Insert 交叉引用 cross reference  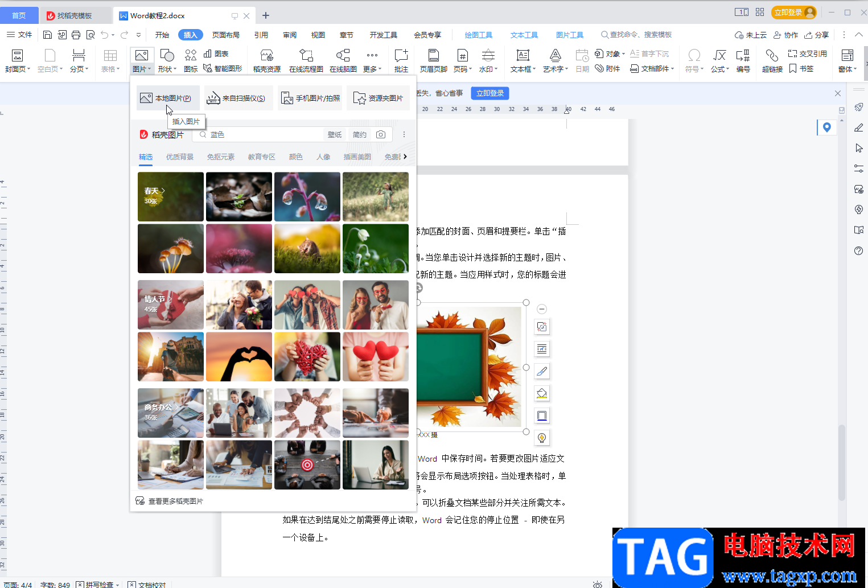coord(808,54)
